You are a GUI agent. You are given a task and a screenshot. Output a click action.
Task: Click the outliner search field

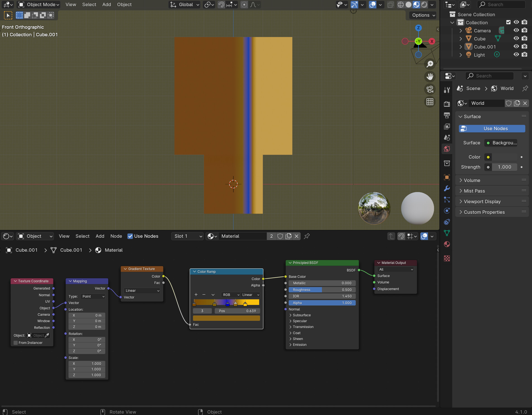(501, 4)
